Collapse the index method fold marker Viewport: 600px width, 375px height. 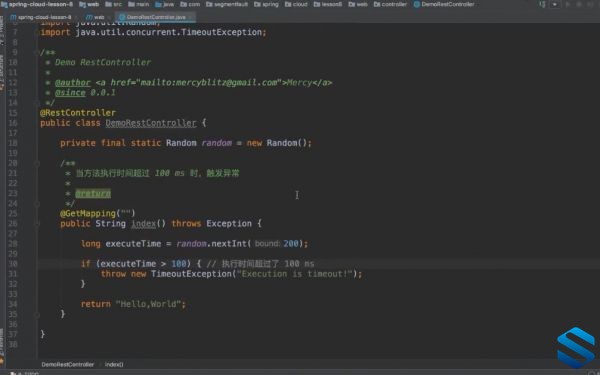point(37,223)
